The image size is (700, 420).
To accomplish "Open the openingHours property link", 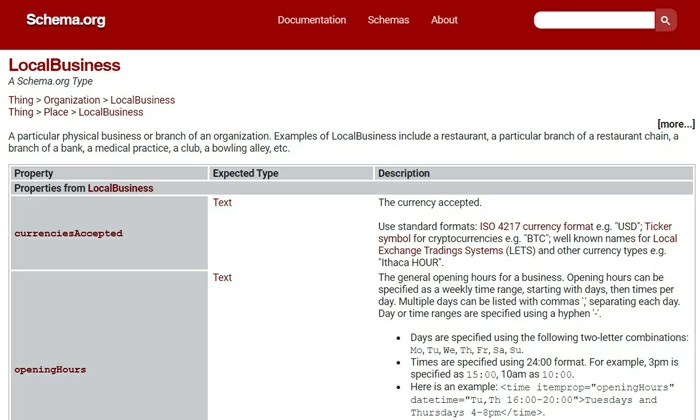I will [x=50, y=370].
